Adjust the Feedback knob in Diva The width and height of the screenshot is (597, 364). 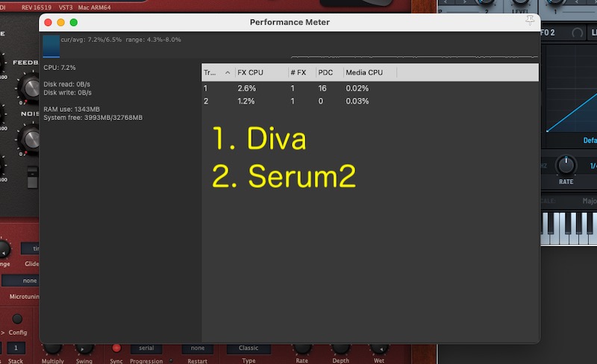31,88
